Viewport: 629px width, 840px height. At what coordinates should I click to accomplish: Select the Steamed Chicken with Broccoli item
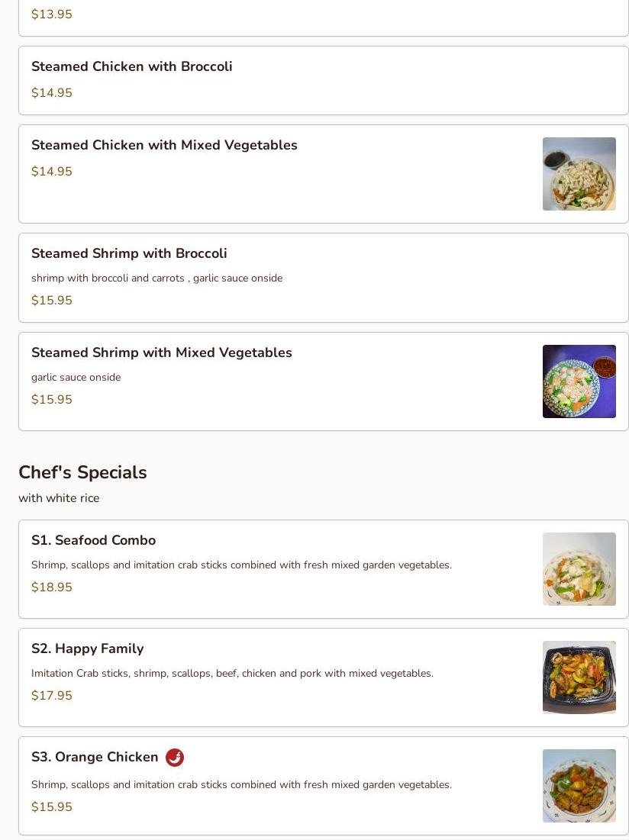point(324,80)
